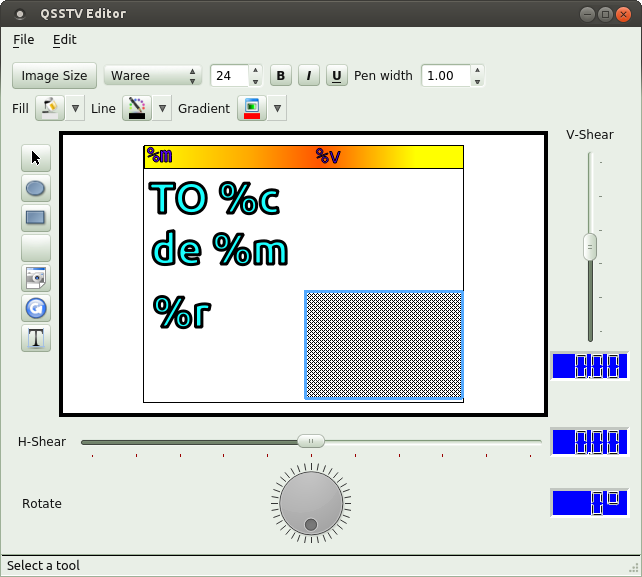This screenshot has height=577, width=642.
Task: Open the Waree font dropdown
Action: coord(153,76)
